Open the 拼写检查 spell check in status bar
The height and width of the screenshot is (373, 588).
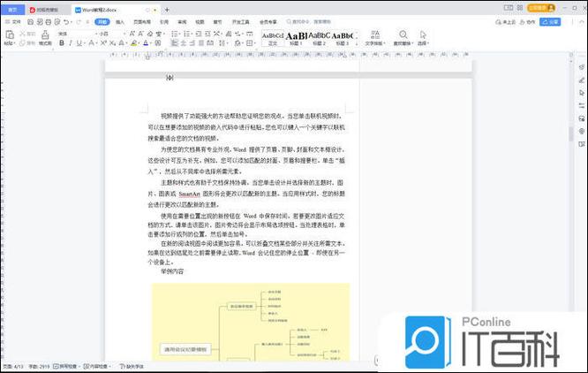coord(67,366)
